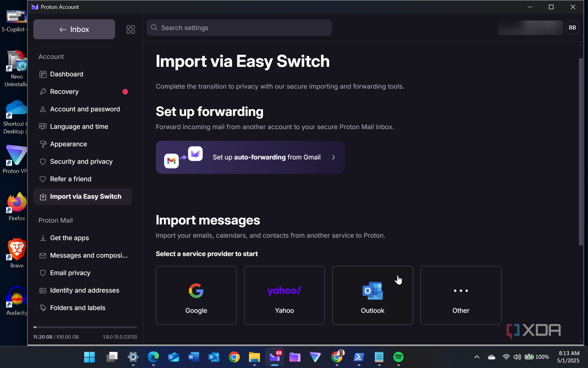Viewport: 588px width, 368px height.
Task: Open Brave desktop shortcut
Action: click(x=17, y=253)
